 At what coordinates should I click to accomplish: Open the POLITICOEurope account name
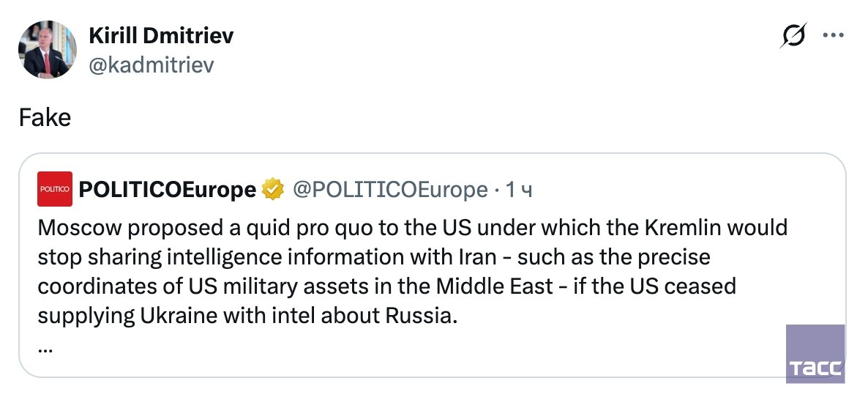click(167, 190)
